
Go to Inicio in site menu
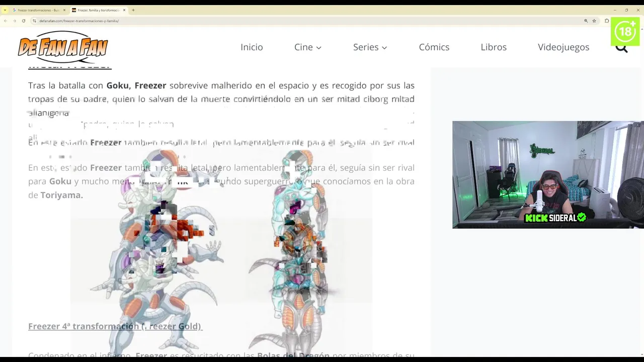tap(252, 47)
